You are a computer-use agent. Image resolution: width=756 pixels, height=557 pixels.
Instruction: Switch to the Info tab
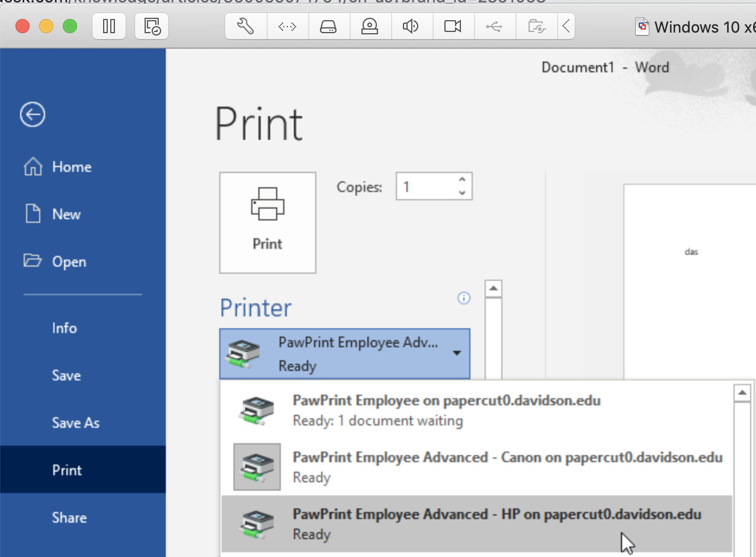point(83,328)
